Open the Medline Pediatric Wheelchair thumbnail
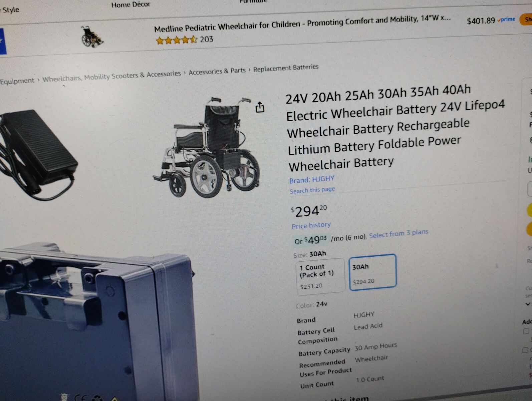 tap(92, 37)
